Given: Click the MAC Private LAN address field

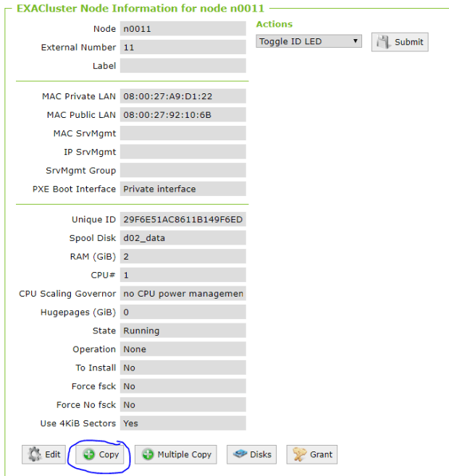Looking at the screenshot, I should (x=183, y=96).
